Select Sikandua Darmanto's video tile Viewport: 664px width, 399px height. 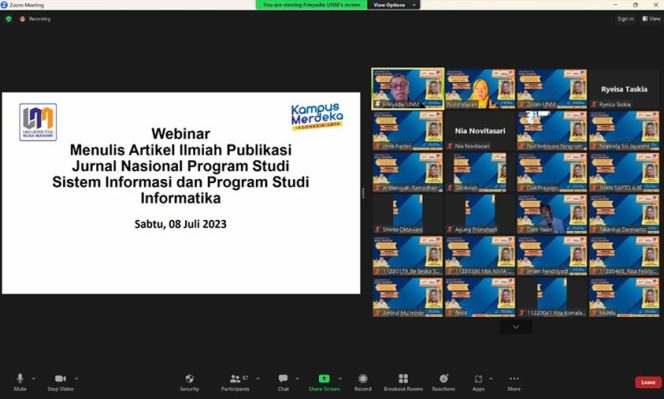(x=624, y=214)
